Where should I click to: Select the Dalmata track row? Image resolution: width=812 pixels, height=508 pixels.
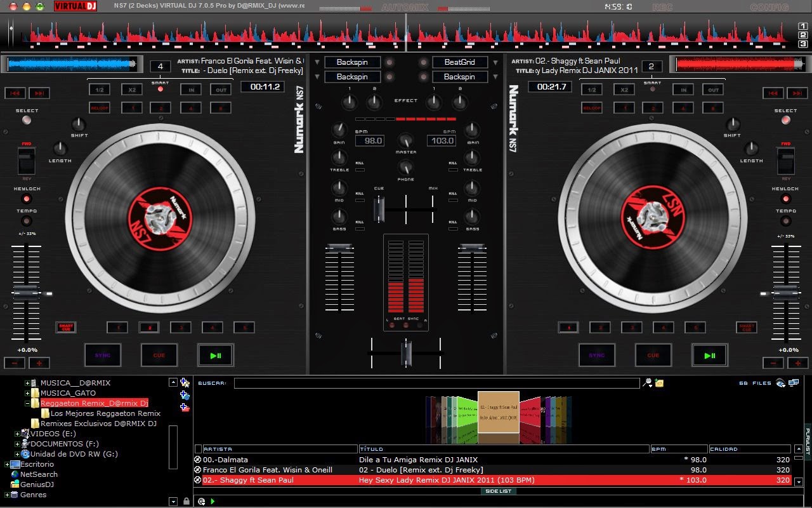pos(494,460)
